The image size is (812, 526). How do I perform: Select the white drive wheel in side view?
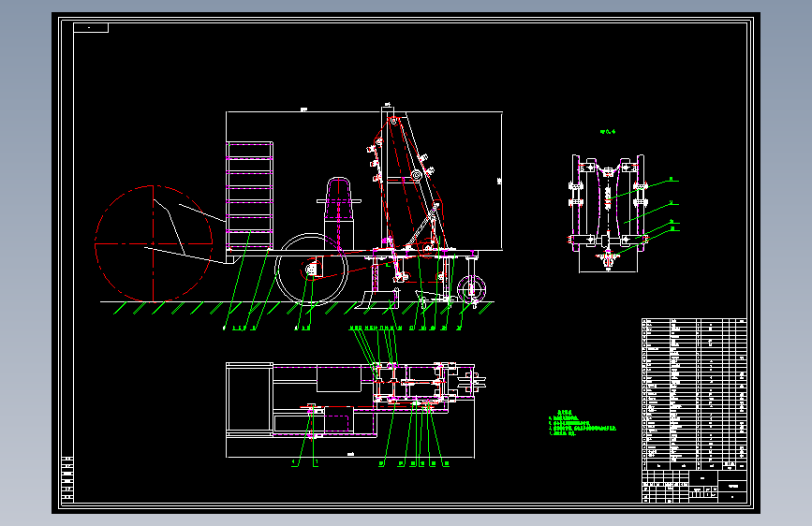point(311,270)
